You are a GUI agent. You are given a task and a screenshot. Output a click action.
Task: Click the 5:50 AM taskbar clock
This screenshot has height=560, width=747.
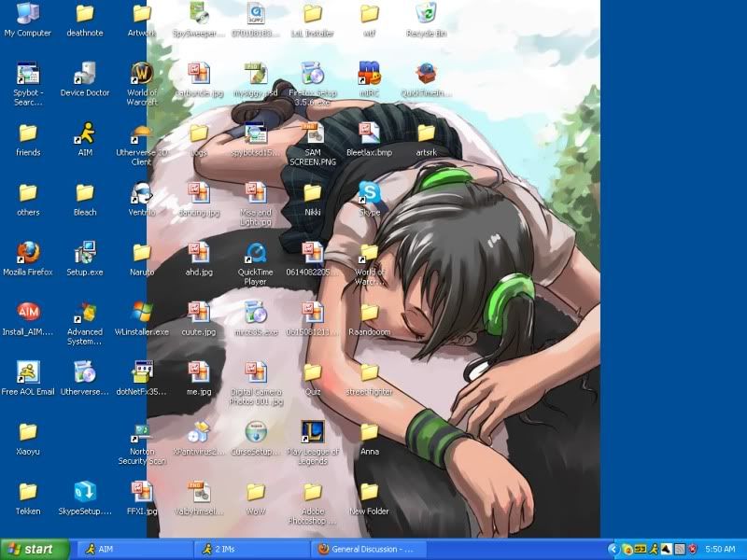[x=720, y=549]
